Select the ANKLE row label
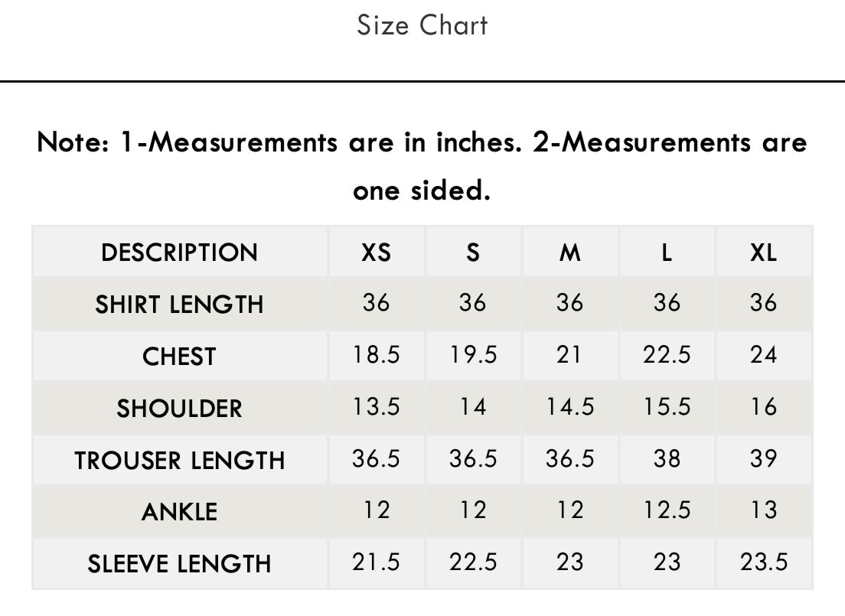 pos(179,511)
